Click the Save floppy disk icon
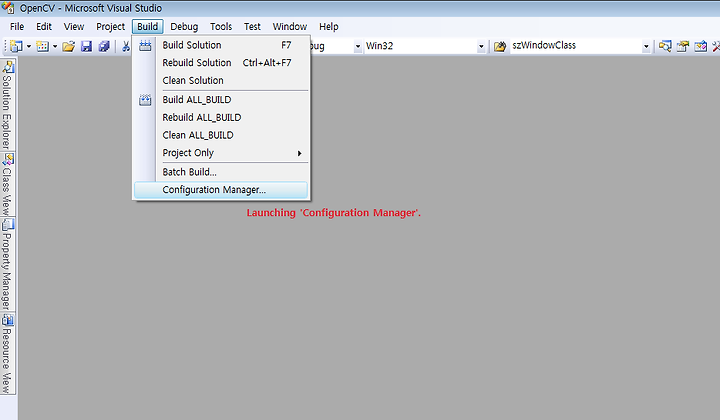This screenshot has width=720, height=420. [86, 46]
